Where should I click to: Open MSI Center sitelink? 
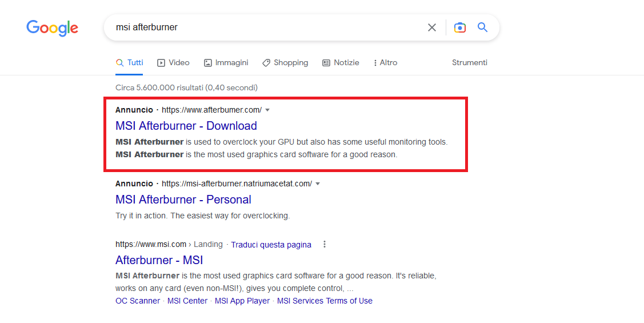187,301
